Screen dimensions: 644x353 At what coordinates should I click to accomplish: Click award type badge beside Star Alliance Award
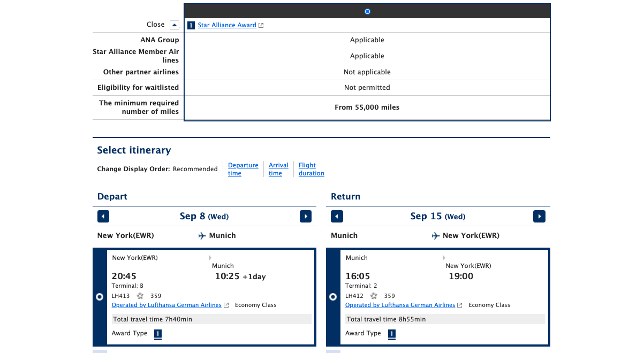[191, 25]
